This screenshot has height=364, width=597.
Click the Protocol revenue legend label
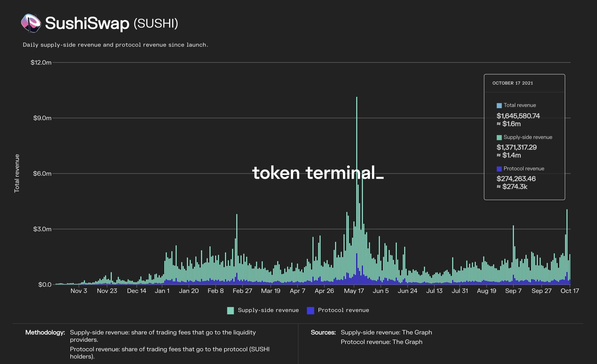pos(343,310)
